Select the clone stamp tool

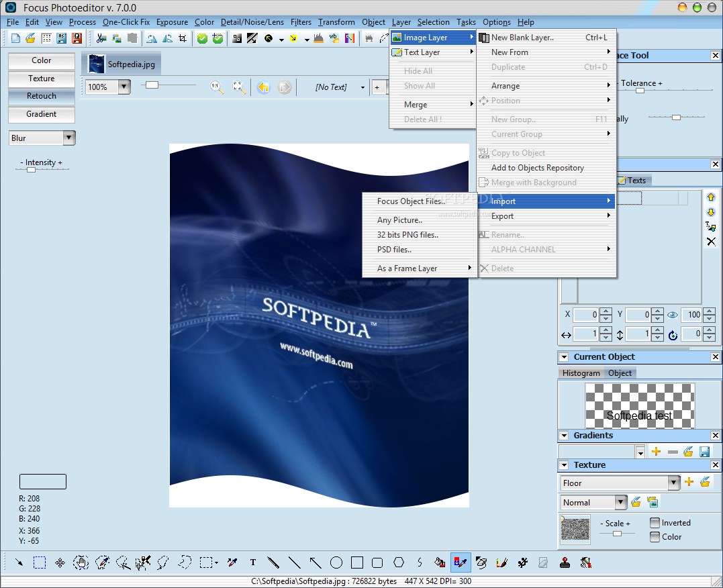click(565, 562)
